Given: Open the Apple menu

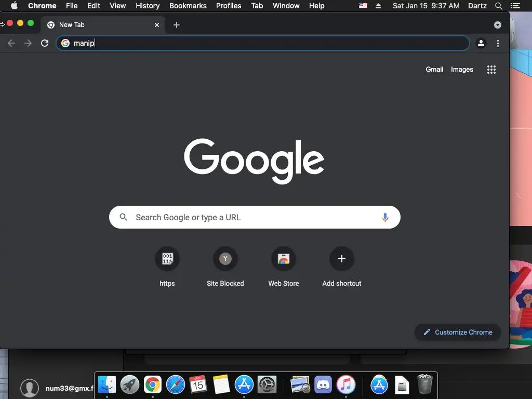Looking at the screenshot, I should tap(14, 6).
